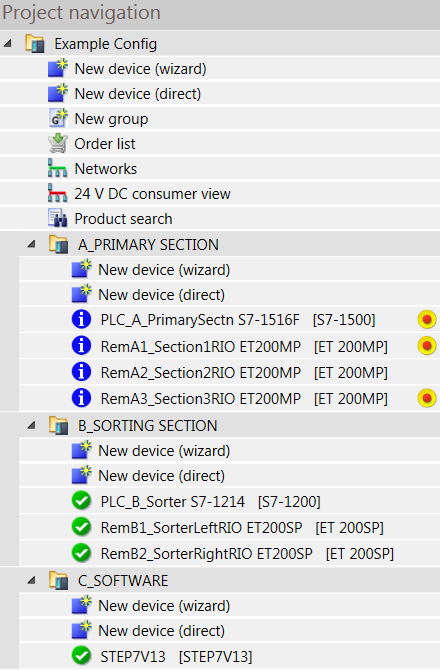This screenshot has height=670, width=440.
Task: Click the A_PRIMARY SECTION folder icon
Action: point(59,245)
